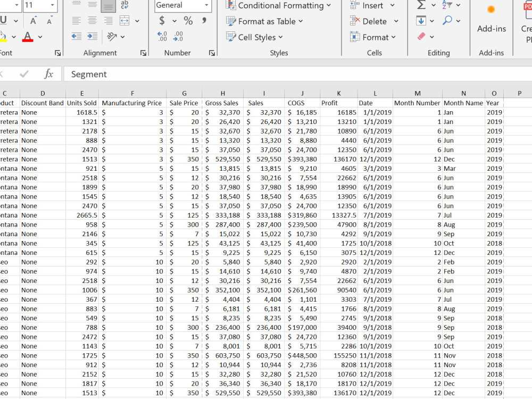Select the Manufacturing Price header cell
Viewport: 532px width, 399px height.
point(132,103)
